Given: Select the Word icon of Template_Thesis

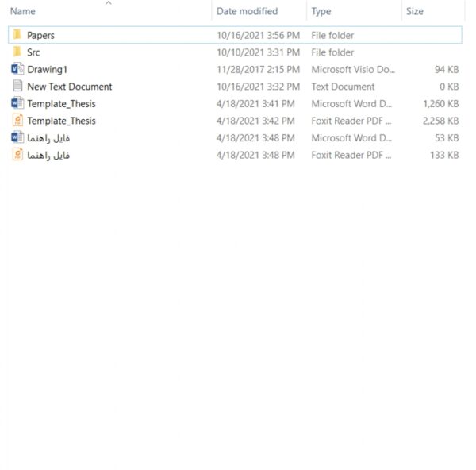Looking at the screenshot, I should point(17,103).
